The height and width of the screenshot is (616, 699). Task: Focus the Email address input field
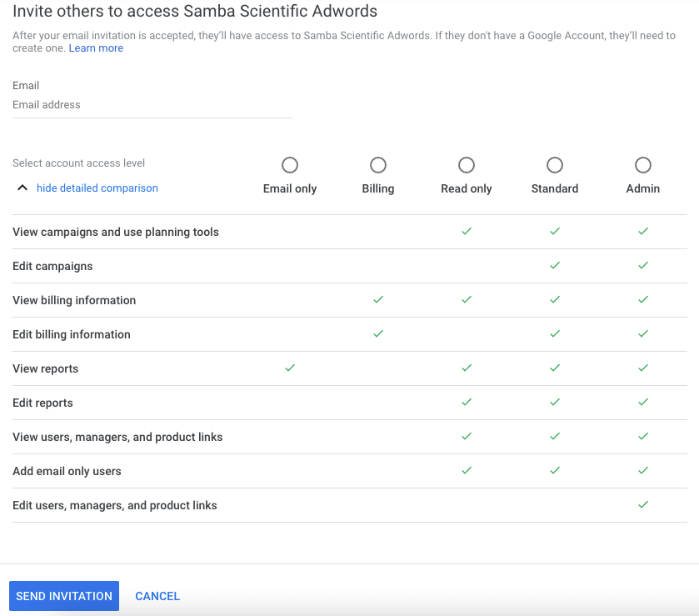[x=152, y=105]
